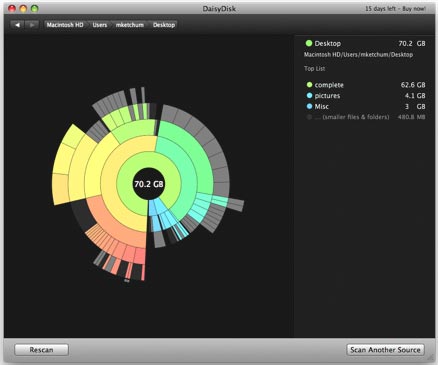
Task: Click the 62.6 GB size value
Action: click(413, 85)
